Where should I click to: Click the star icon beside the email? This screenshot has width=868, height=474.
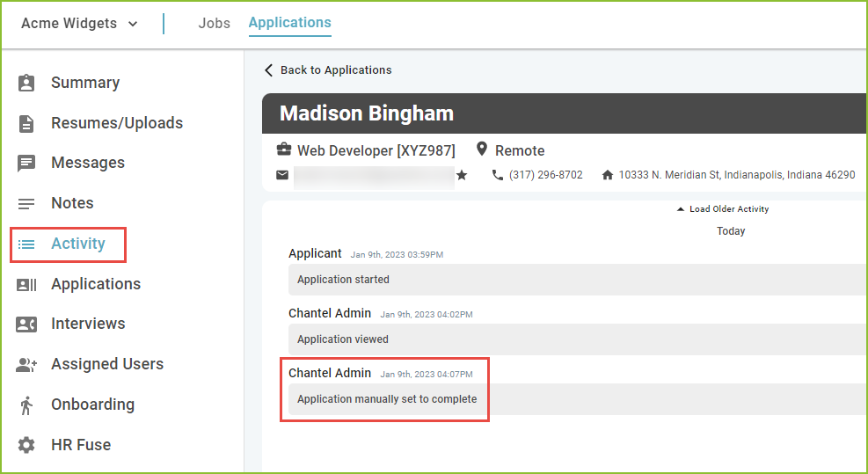click(x=462, y=175)
